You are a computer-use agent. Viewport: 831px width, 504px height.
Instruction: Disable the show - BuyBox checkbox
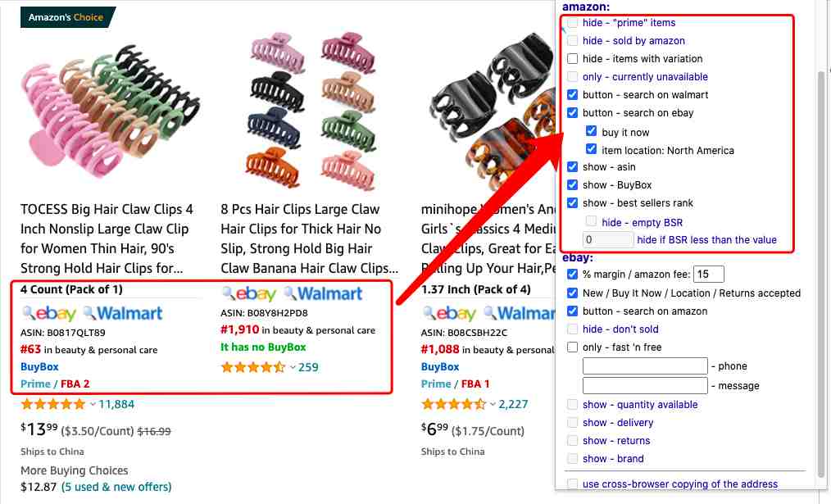coord(572,184)
